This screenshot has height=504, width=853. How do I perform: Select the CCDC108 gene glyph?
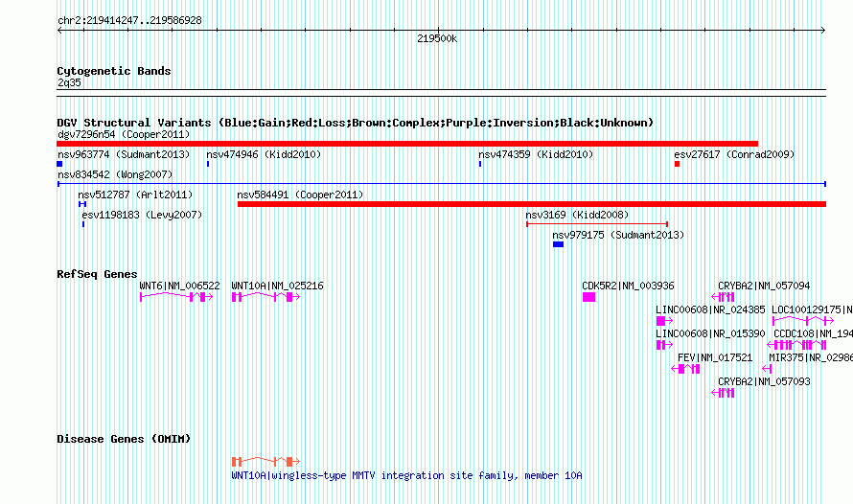pyautogui.click(x=796, y=345)
